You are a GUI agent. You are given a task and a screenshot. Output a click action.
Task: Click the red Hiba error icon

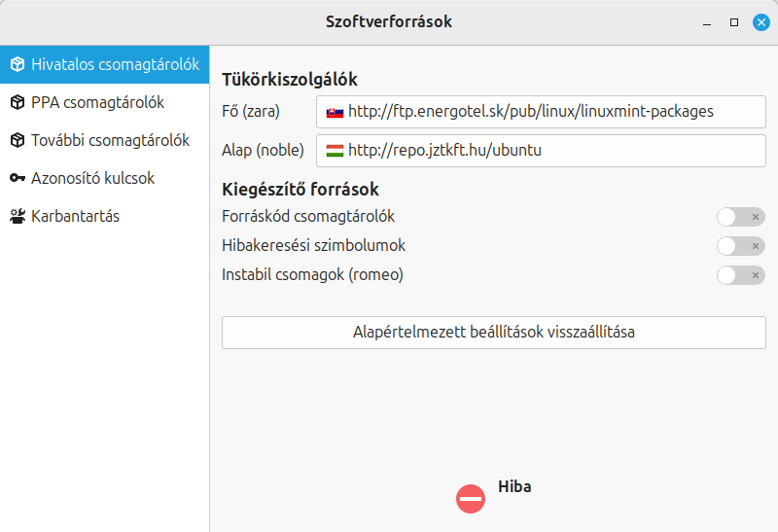click(470, 499)
